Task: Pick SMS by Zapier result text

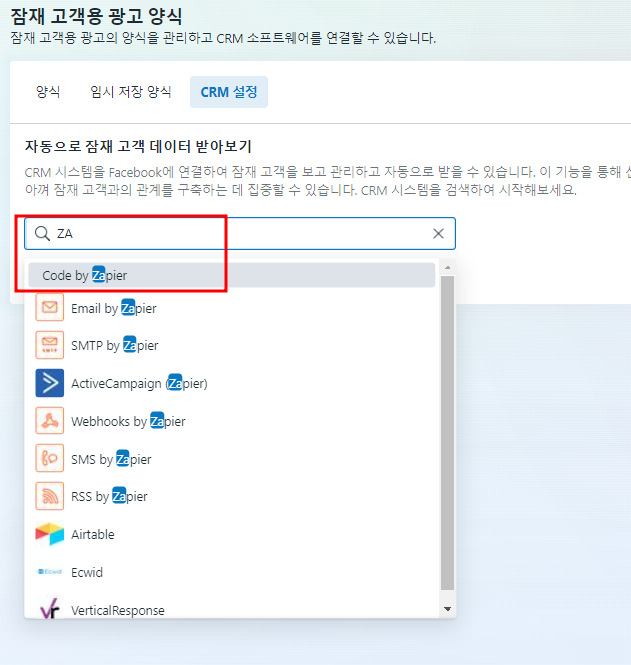Action: pyautogui.click(x=111, y=459)
